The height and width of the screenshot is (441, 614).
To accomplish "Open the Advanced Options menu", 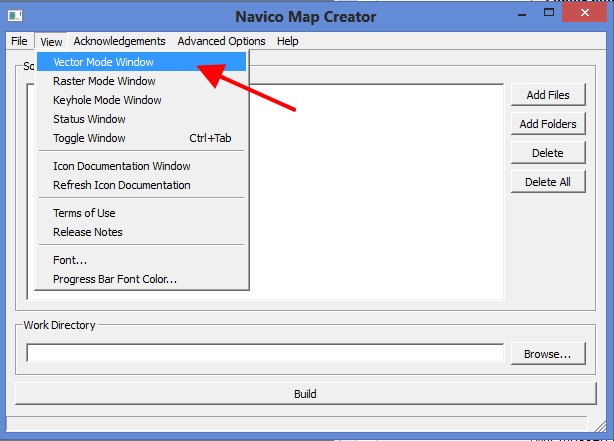I will point(221,41).
